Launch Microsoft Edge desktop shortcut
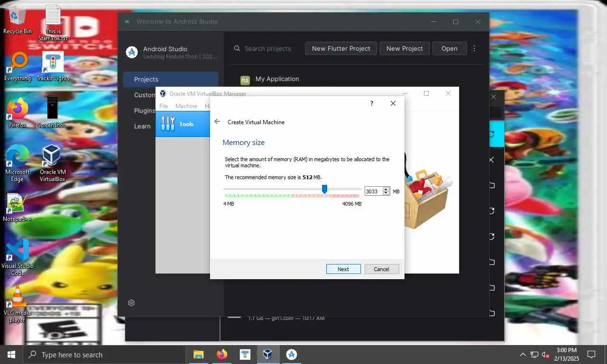Screen dimensions: 607x364 pos(18,163)
